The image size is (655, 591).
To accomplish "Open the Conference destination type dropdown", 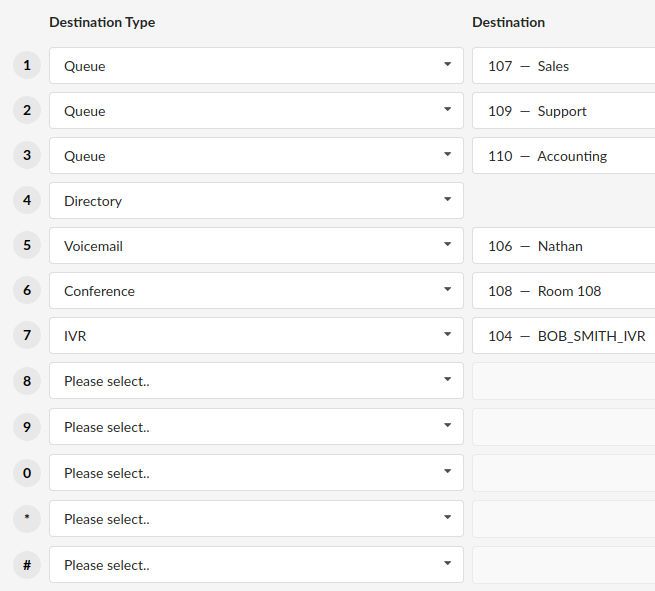I will coord(256,291).
